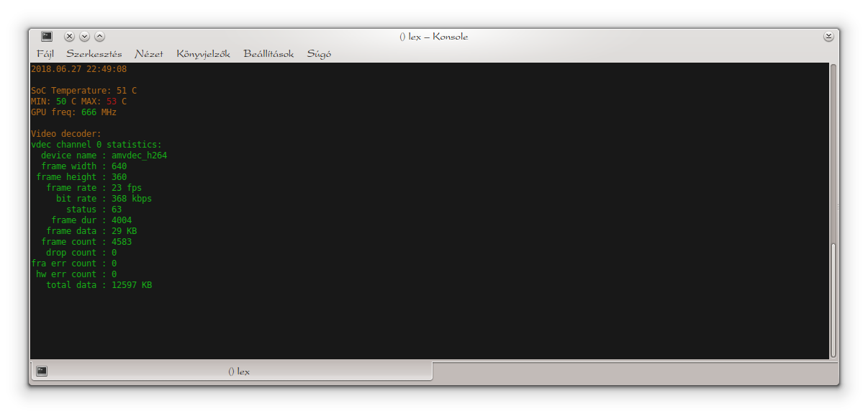Click the 'status : 63' line
This screenshot has width=868, height=414.
point(94,210)
